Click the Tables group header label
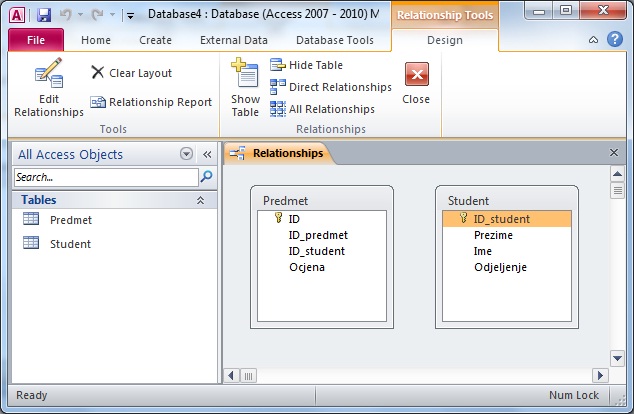 coord(39,200)
